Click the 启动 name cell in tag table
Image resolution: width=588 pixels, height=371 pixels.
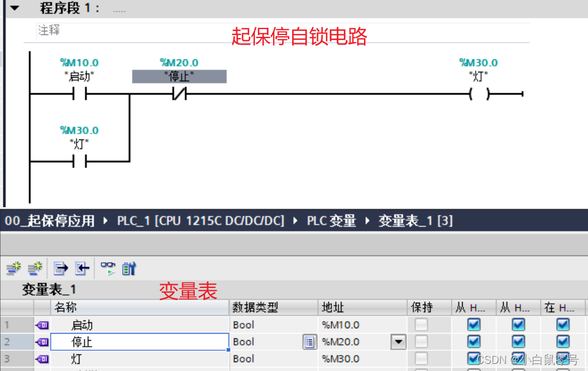[x=140, y=325]
